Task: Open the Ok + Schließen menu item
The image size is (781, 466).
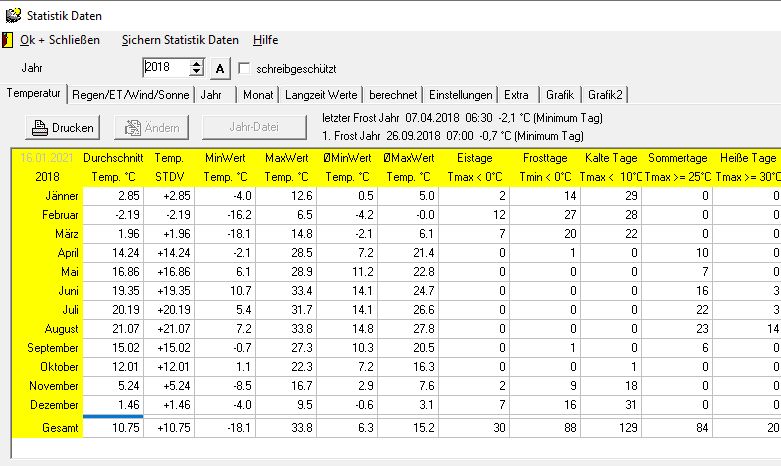Action: (x=60, y=40)
